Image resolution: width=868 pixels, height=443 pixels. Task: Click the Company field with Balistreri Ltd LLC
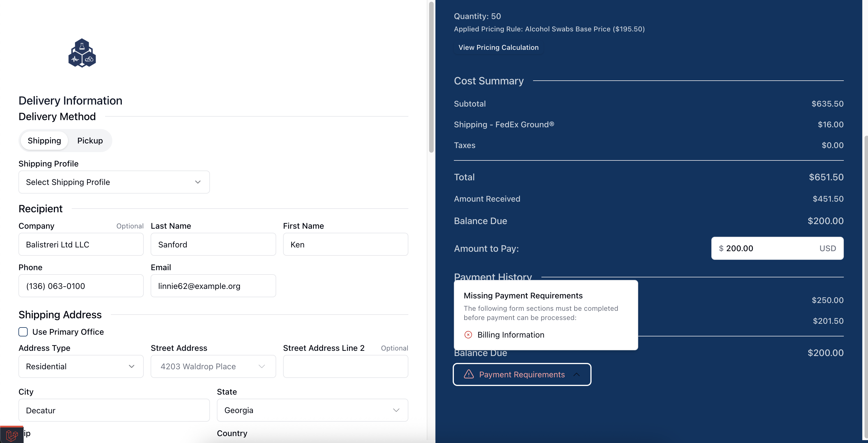(x=81, y=245)
